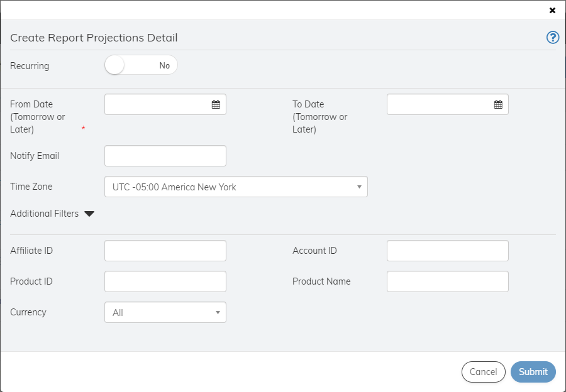Close the dialog with the X icon
Image resolution: width=566 pixels, height=392 pixels.
552,11
